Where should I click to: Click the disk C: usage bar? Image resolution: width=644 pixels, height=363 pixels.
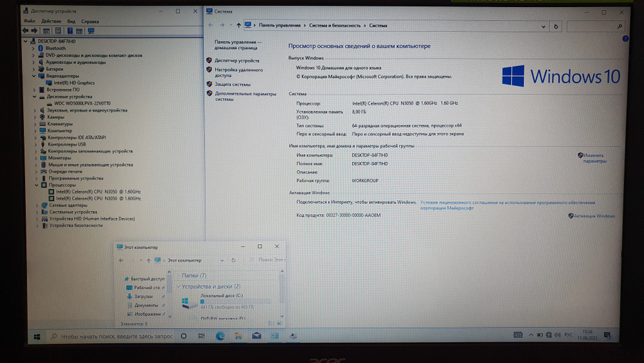[x=235, y=301]
